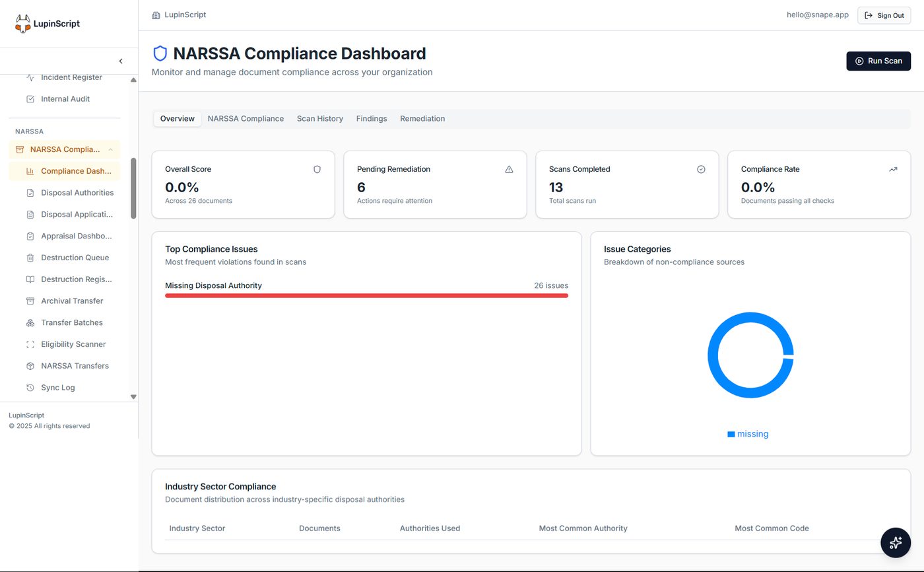This screenshot has height=572, width=924.
Task: Open the Destruction Queue page
Action: click(64, 258)
